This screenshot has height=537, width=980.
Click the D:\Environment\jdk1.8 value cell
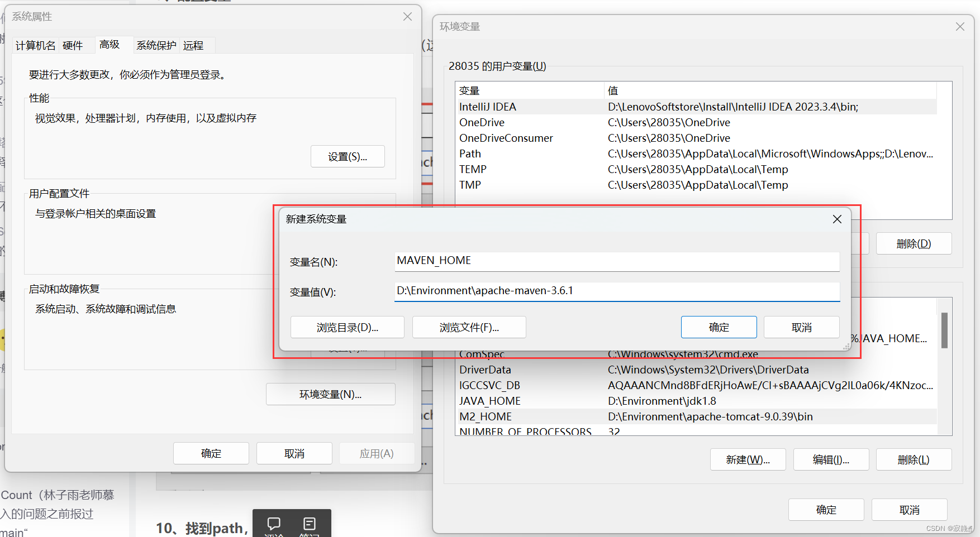662,401
